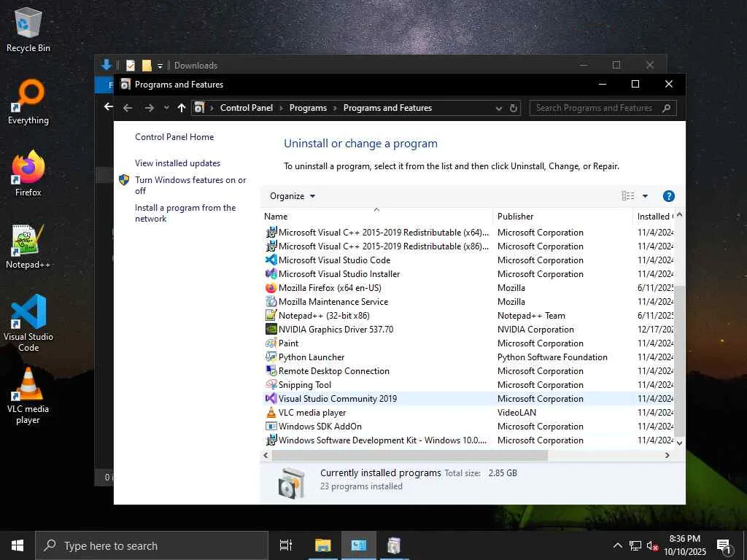Viewport: 747px width, 560px height.
Task: Open the address bar history dropdown
Action: [498, 109]
